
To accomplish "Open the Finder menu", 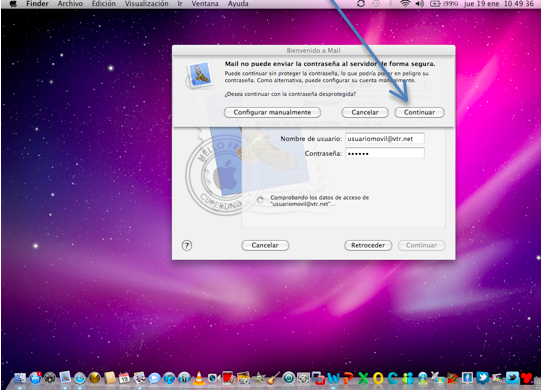I will pos(37,4).
